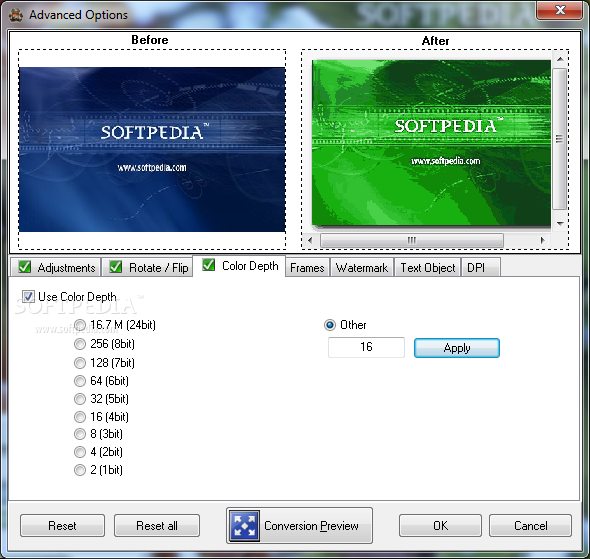
Task: Select the 8 (3bit) radio button
Action: (80, 434)
